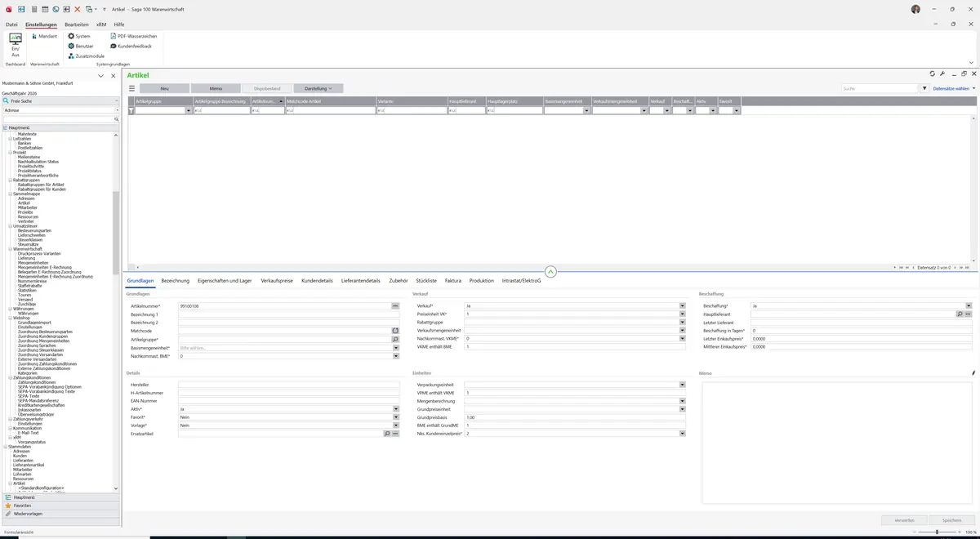980x539 pixels.
Task: Open the Mandant settings icon
Action: click(43, 37)
